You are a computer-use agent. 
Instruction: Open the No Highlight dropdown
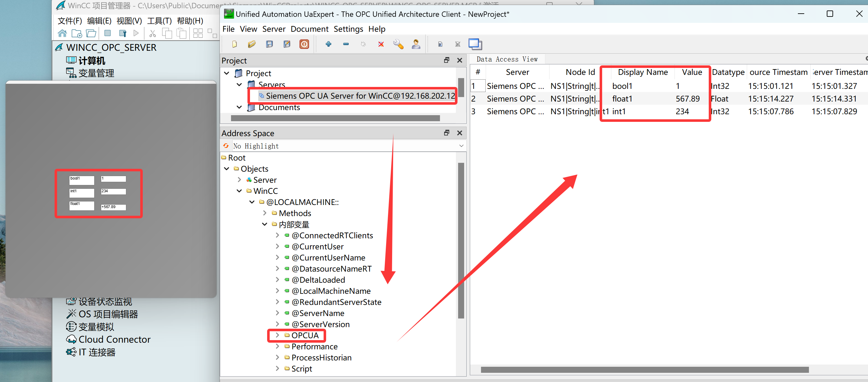coord(461,146)
